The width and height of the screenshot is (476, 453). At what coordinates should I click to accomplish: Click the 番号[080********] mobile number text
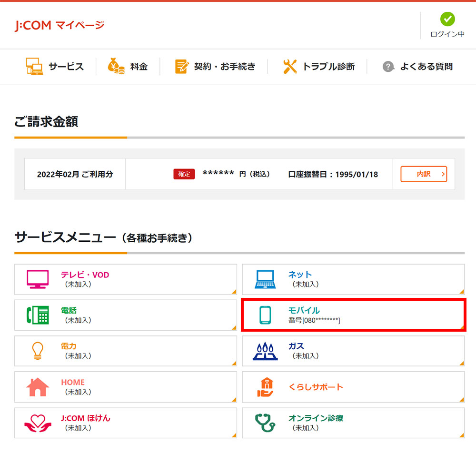[x=314, y=320]
